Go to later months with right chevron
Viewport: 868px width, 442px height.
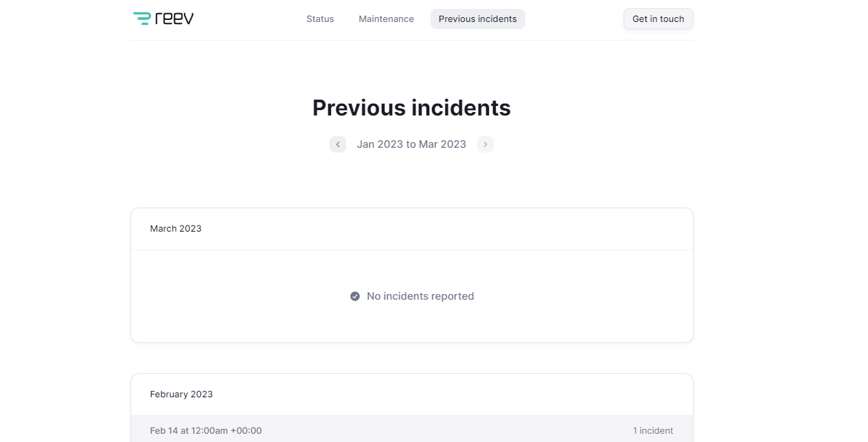point(486,144)
